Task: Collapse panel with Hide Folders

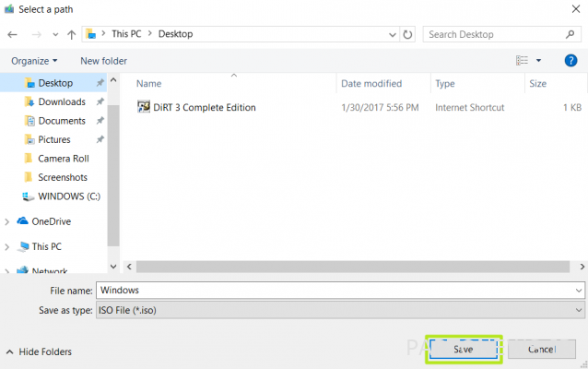Action: click(x=39, y=351)
